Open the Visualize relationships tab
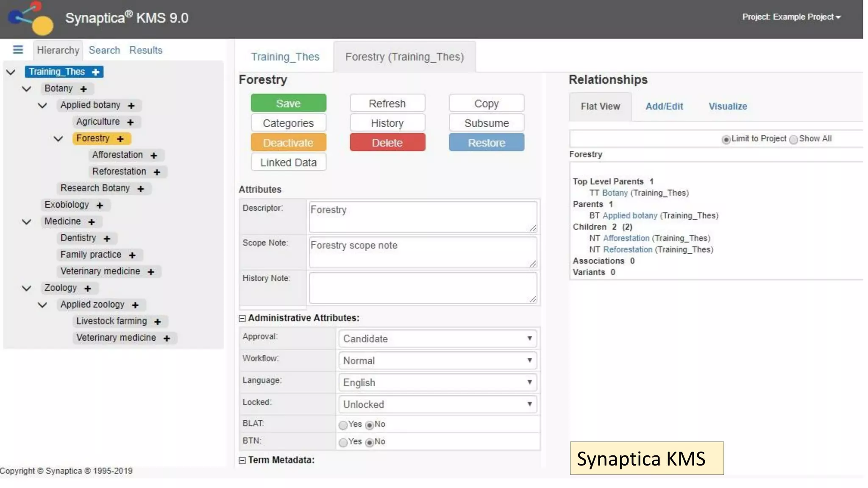Viewport: 868px width, 488px height. (x=728, y=106)
